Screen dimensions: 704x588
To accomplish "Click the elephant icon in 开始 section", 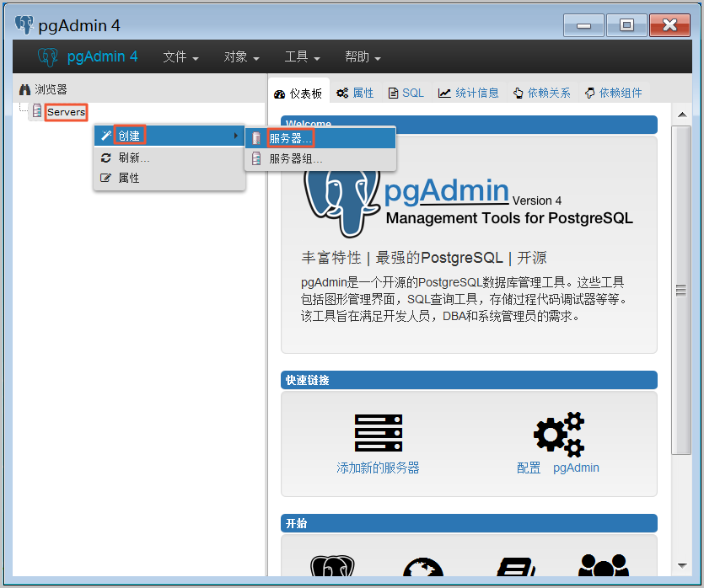I will (x=332, y=565).
